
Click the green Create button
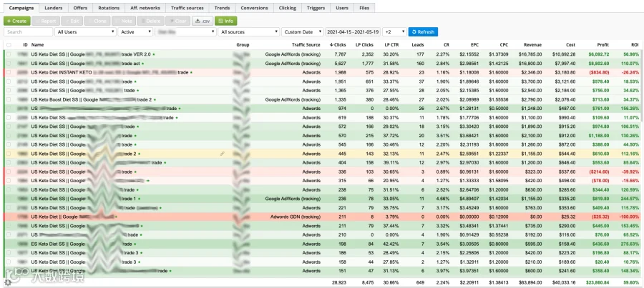(17, 21)
